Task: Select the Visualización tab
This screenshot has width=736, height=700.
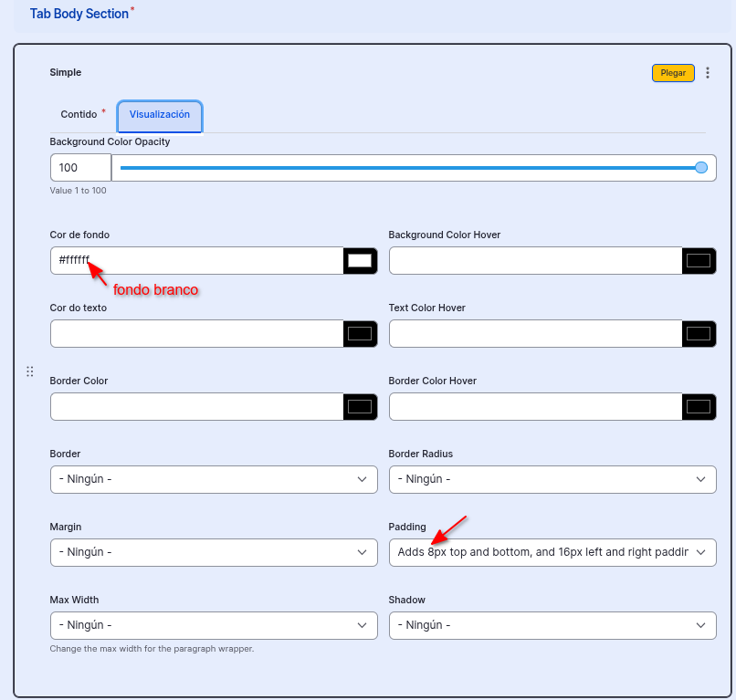Action: click(x=160, y=115)
